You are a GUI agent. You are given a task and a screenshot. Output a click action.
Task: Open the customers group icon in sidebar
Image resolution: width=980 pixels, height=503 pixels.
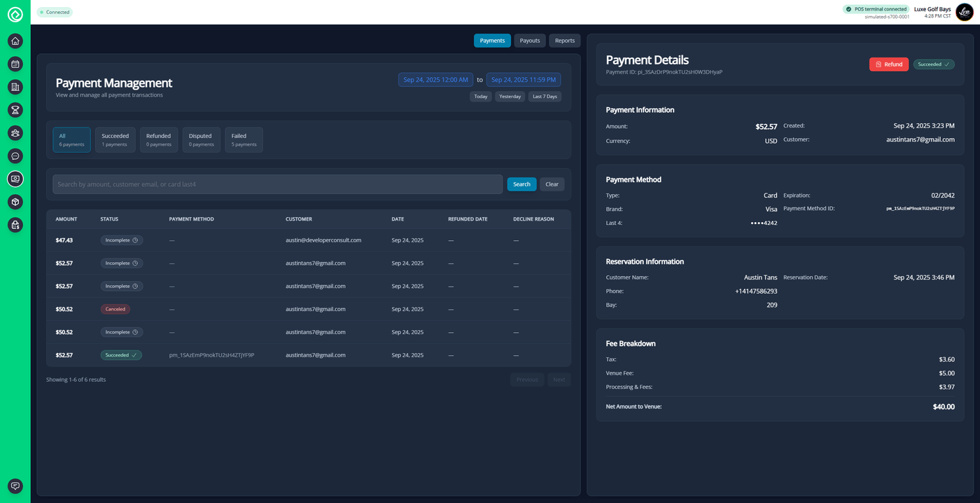click(15, 132)
